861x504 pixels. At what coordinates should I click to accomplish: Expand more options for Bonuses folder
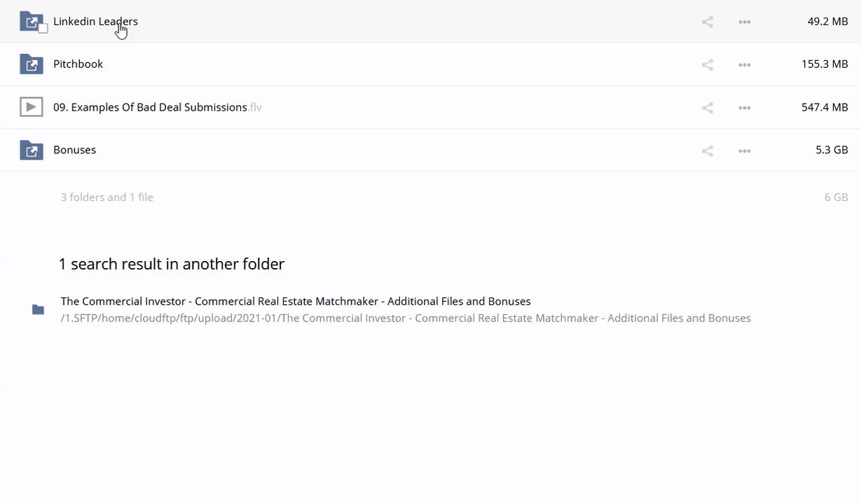745,150
